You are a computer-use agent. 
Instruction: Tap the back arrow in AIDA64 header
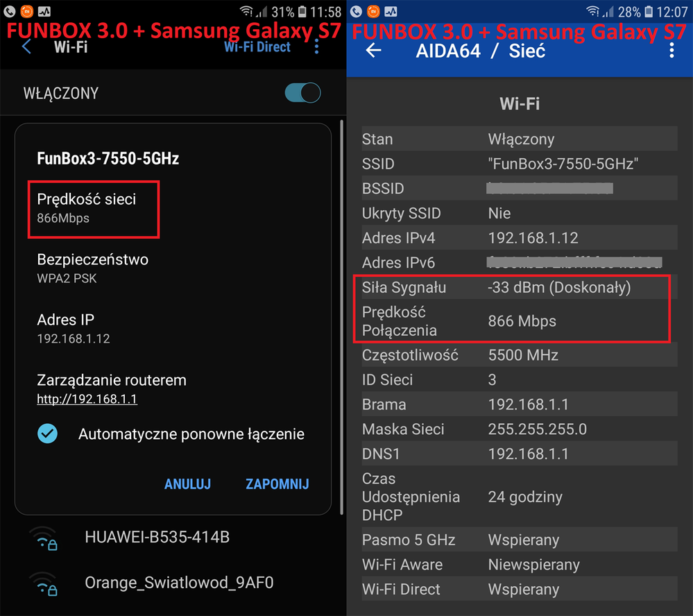coord(374,51)
